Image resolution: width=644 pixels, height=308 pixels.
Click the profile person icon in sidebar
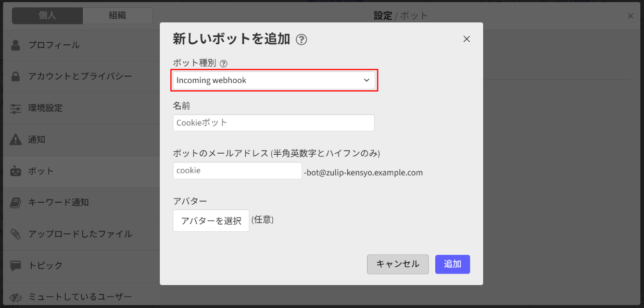[16, 45]
